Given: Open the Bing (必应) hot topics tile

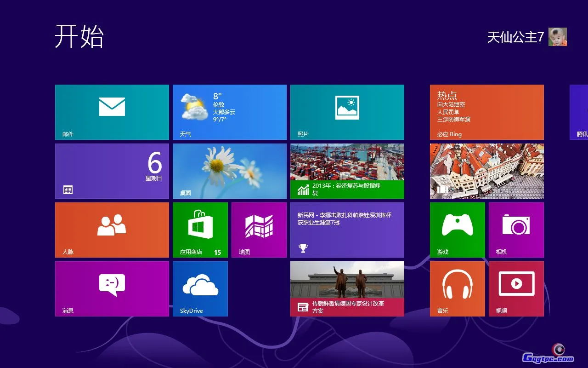Looking at the screenshot, I should click(486, 112).
